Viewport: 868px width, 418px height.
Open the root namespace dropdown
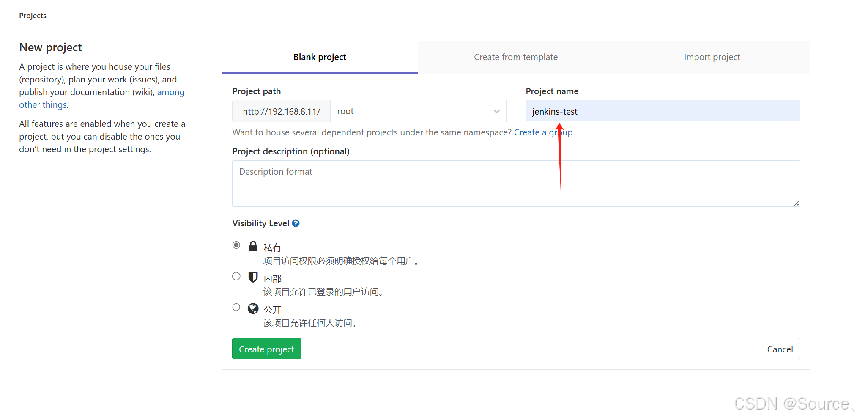(418, 111)
